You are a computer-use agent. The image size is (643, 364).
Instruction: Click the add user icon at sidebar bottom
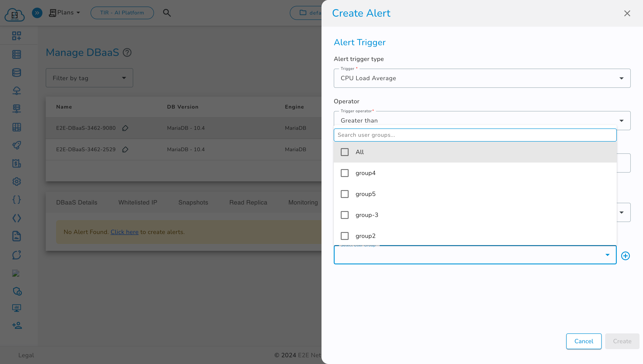click(17, 326)
